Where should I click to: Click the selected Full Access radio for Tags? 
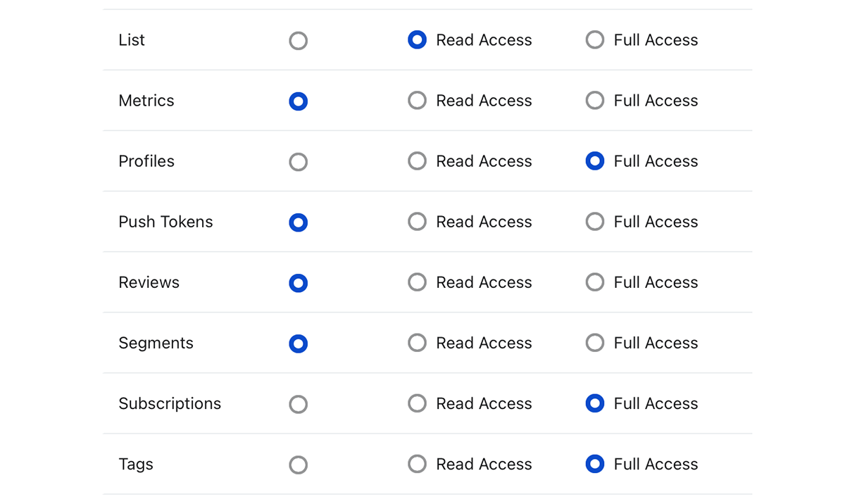pos(595,464)
